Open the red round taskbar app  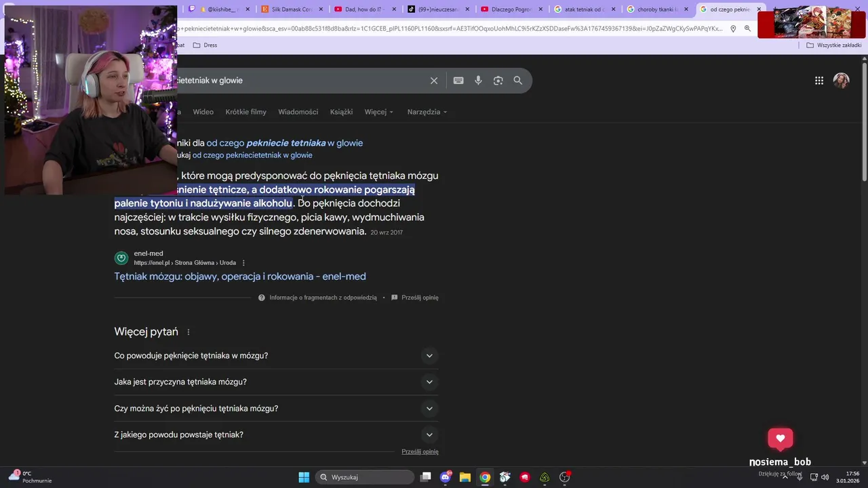[525, 477]
